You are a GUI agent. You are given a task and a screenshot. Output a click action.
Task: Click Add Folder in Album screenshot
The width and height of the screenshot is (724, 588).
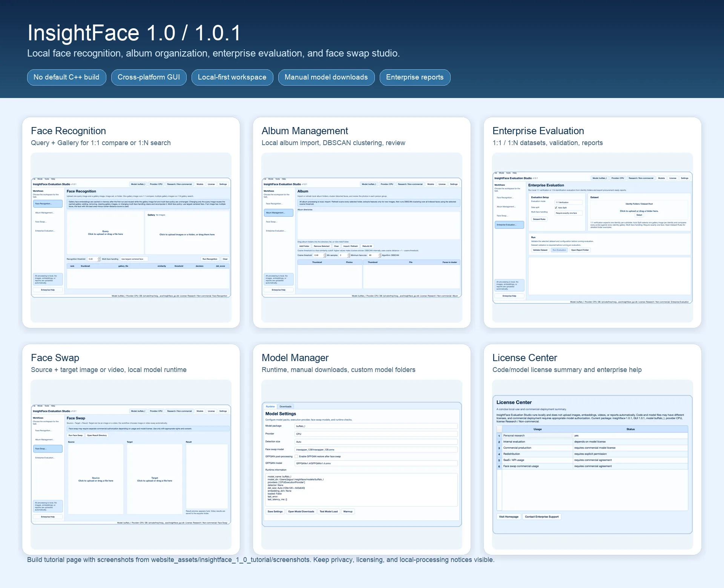(x=304, y=246)
